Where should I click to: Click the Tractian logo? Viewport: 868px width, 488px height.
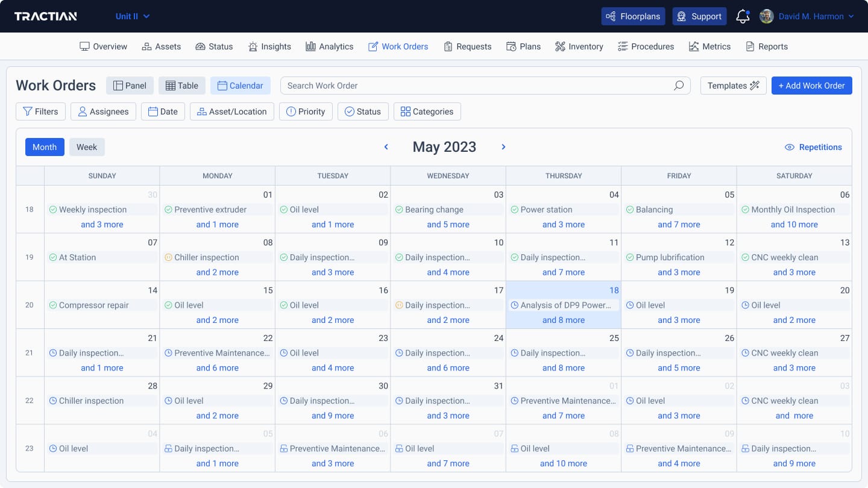point(46,16)
